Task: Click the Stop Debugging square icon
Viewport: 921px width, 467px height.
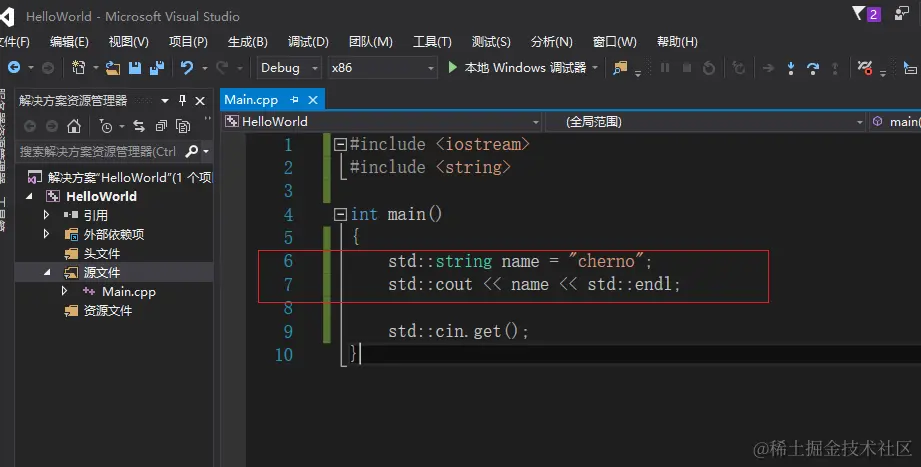Action: pos(687,68)
